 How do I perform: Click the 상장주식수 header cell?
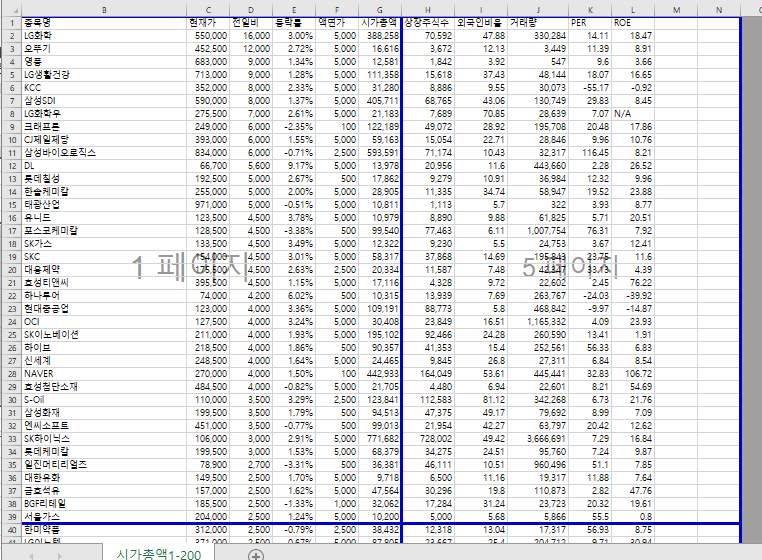tap(428, 23)
